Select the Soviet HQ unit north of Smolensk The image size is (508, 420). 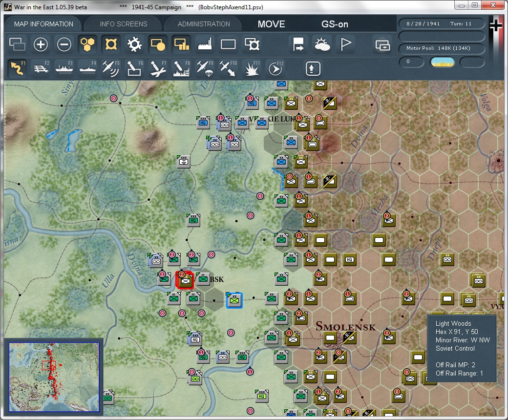point(349,259)
